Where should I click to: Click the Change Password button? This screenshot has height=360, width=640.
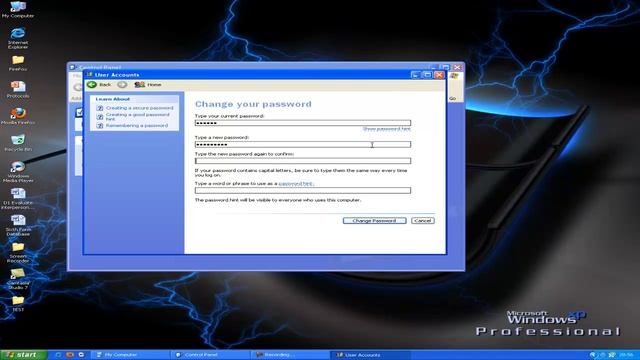[374, 220]
